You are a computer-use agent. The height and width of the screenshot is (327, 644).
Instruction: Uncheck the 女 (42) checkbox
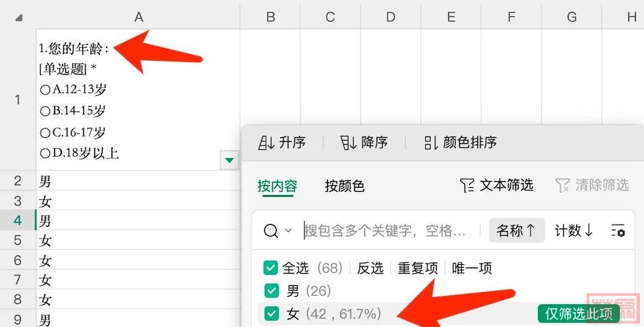point(271,314)
